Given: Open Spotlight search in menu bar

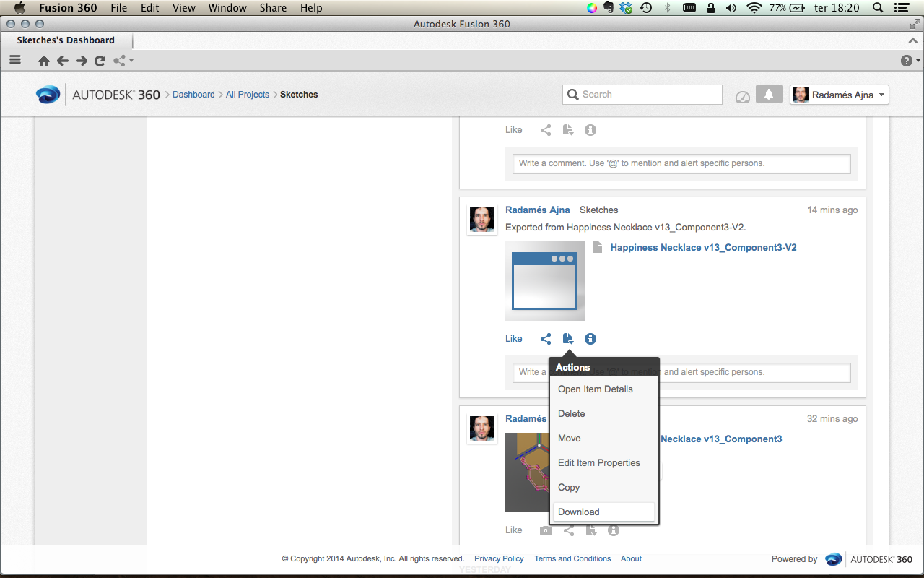Looking at the screenshot, I should (878, 8).
